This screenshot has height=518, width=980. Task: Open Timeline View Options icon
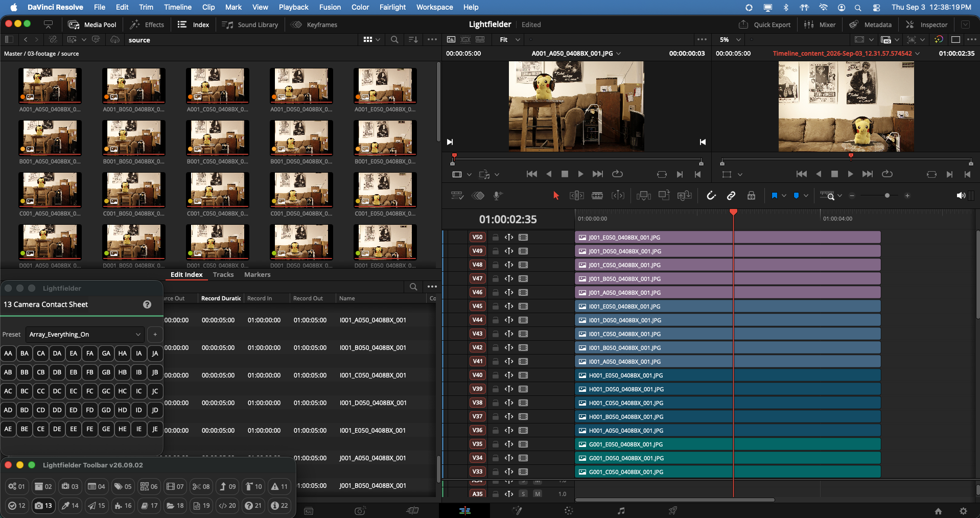point(457,196)
